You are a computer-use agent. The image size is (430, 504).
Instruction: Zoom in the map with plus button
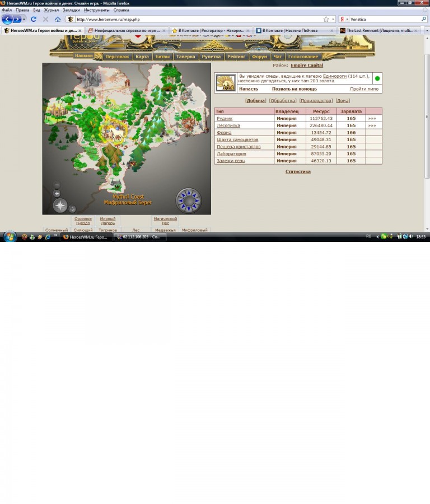coord(57,194)
